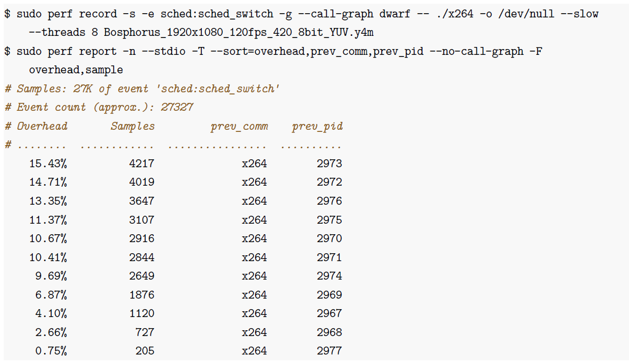The image size is (629, 364).
Task: Click sample count 2916
Action: 142,238
